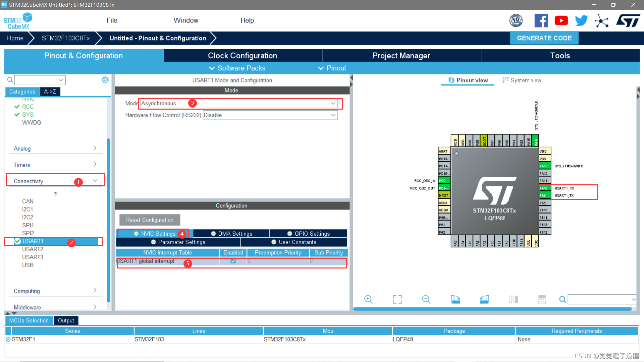
Task: Click the Reset Configuration button
Action: [150, 220]
